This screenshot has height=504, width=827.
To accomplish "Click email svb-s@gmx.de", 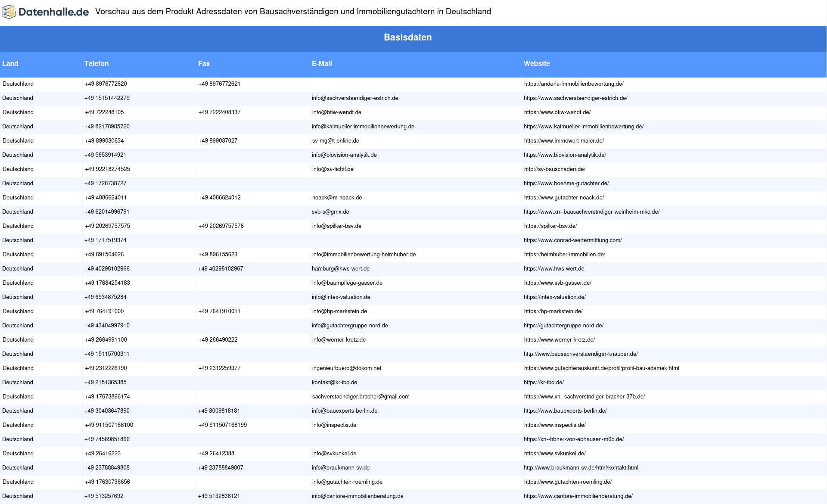I will [x=330, y=212].
